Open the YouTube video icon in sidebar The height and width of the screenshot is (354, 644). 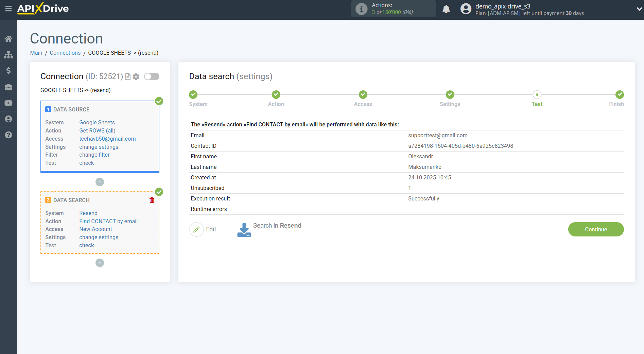[8, 103]
